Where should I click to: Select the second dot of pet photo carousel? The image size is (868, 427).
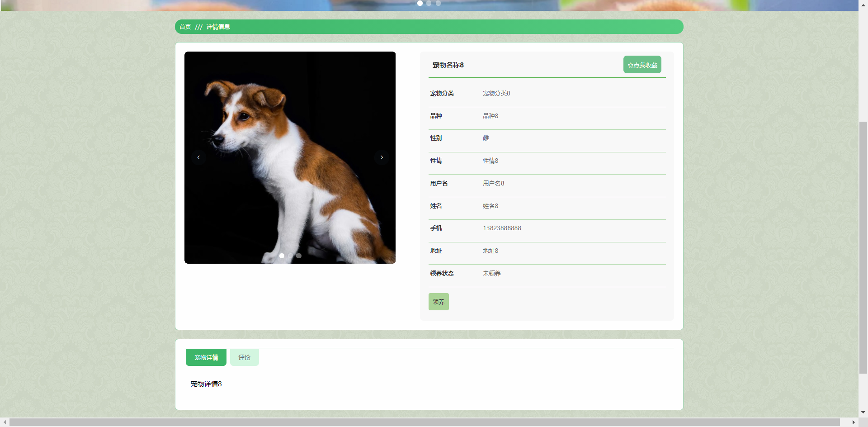[290, 256]
